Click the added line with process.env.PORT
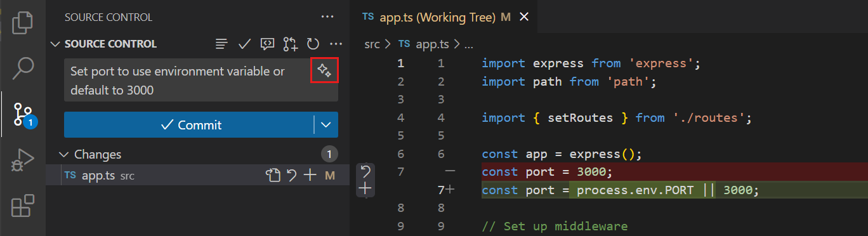 [620, 190]
